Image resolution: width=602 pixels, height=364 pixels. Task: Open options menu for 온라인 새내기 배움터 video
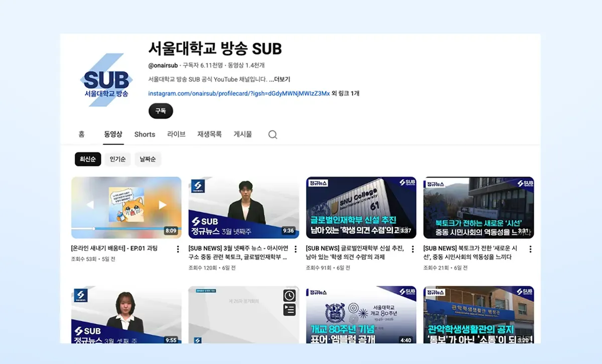pyautogui.click(x=178, y=249)
